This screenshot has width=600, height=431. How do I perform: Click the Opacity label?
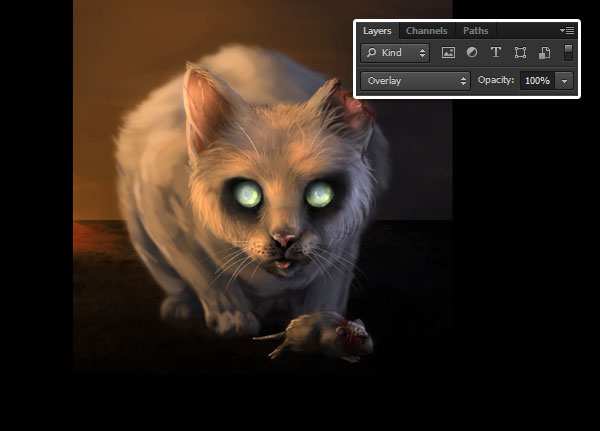coord(496,80)
